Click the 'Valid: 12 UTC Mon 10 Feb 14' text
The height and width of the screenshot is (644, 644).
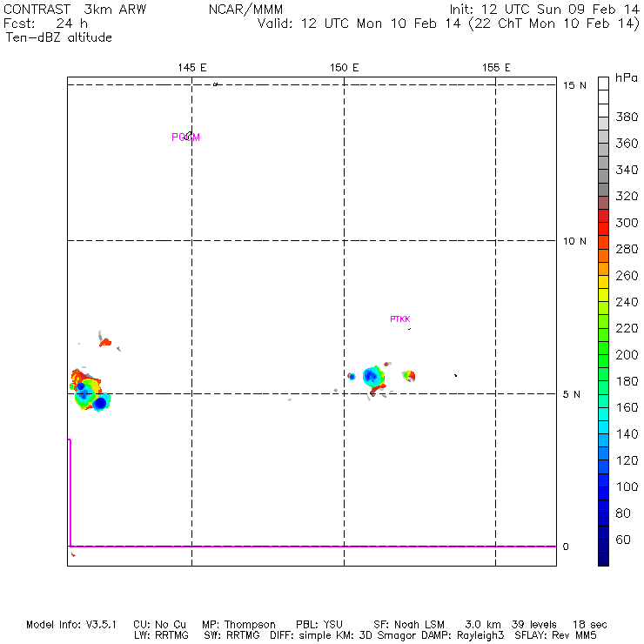click(359, 23)
